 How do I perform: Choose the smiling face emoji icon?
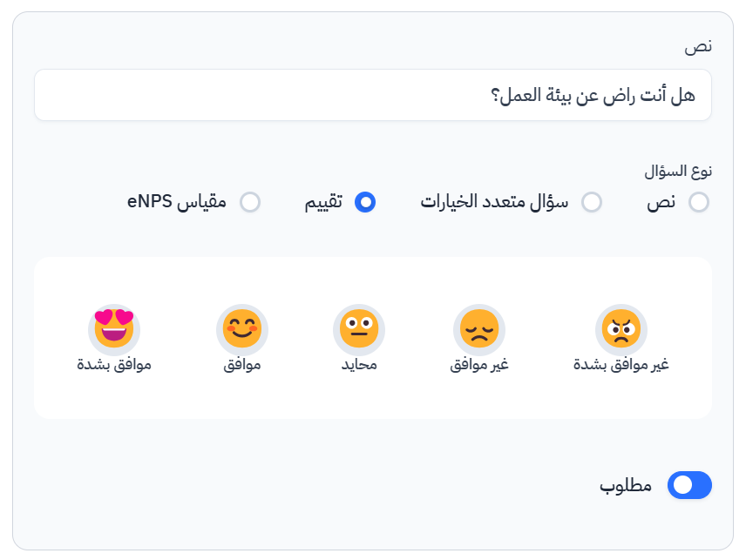click(242, 329)
